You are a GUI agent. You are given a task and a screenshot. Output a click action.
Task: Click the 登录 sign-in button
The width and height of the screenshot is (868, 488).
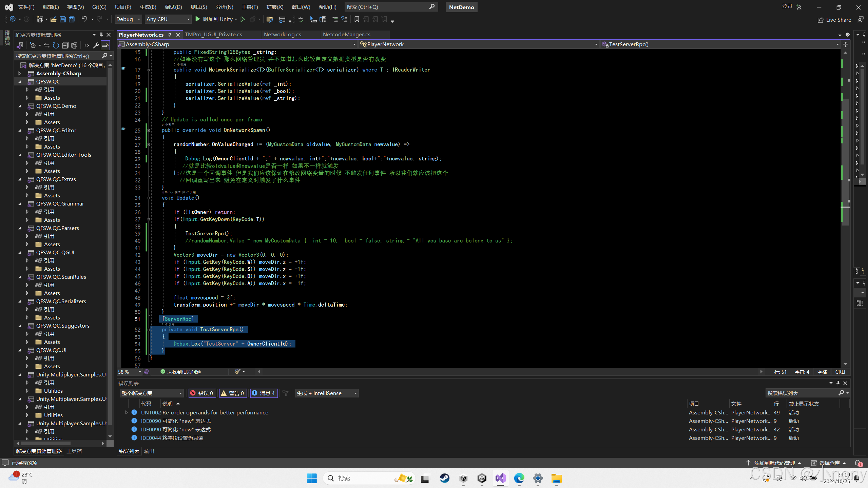click(788, 7)
